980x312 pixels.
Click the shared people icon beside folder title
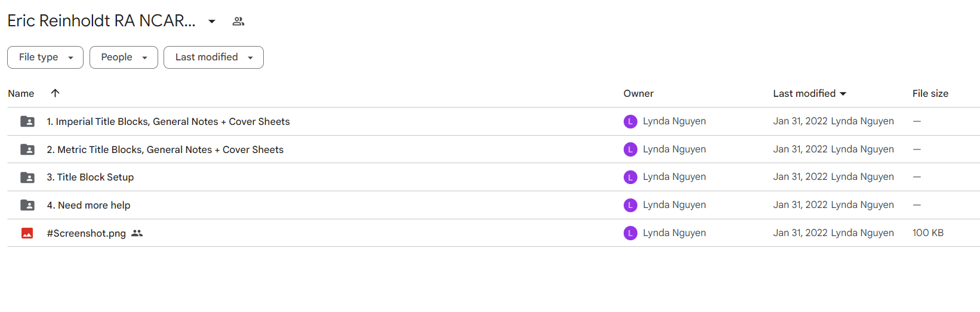coord(238,22)
